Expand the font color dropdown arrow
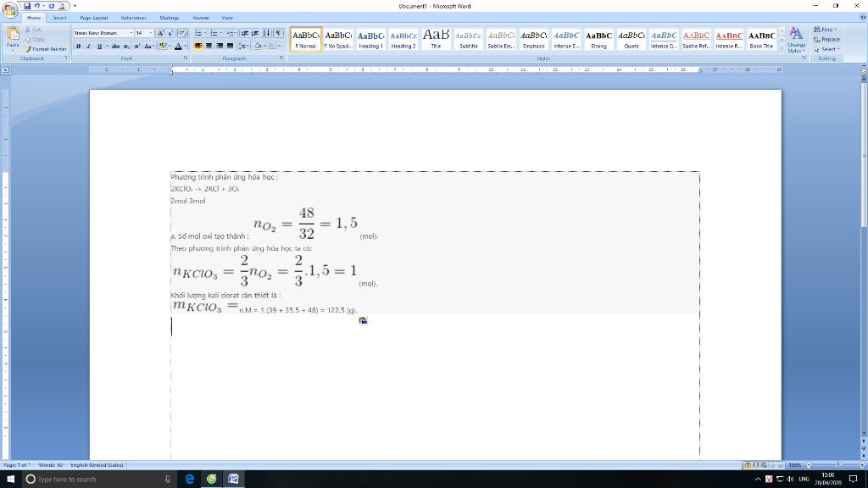 (x=185, y=47)
